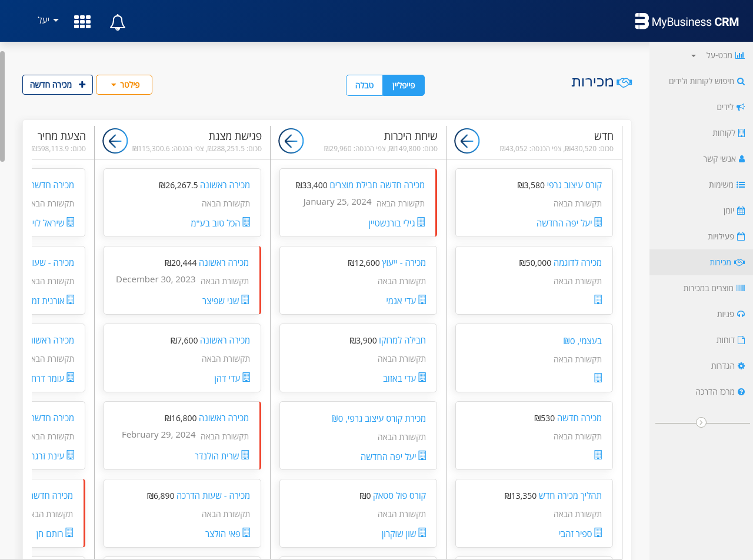Click building icon next to גילי בורנשטיין
The width and height of the screenshot is (753, 560).
click(421, 222)
